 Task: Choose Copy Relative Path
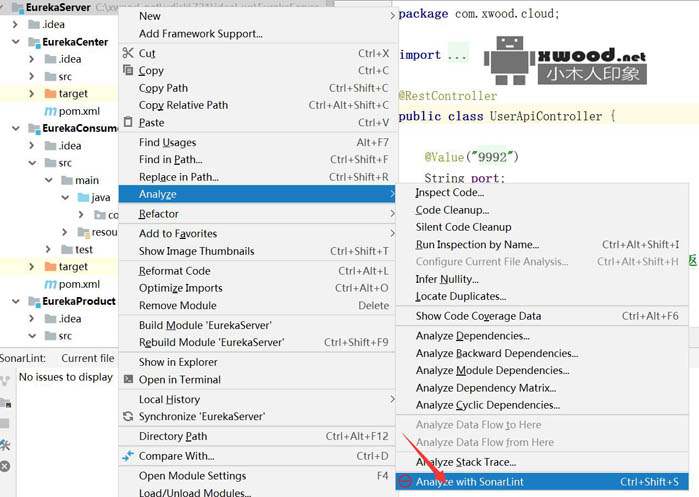257,105
